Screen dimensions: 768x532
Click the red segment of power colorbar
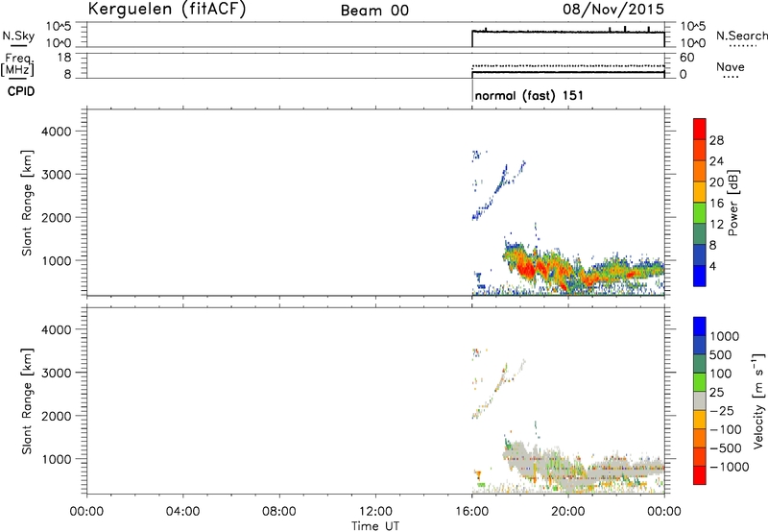pos(700,129)
